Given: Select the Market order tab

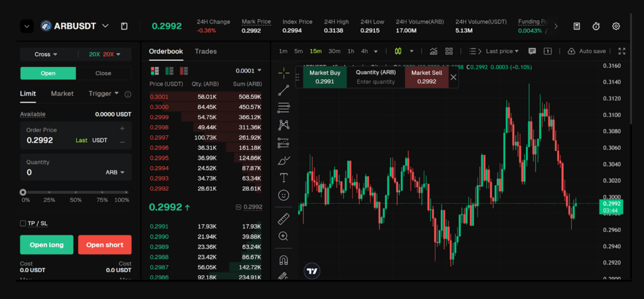Looking at the screenshot, I should [x=62, y=93].
